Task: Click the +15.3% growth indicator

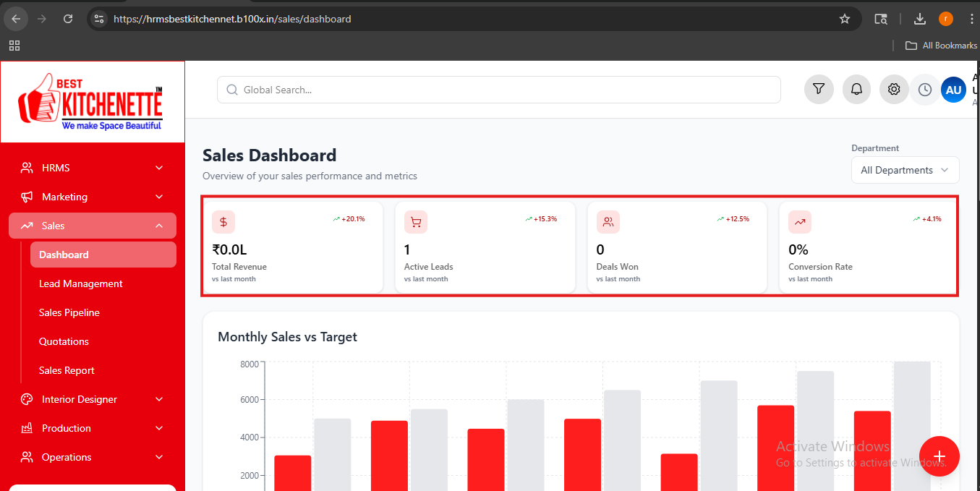Action: click(x=541, y=218)
